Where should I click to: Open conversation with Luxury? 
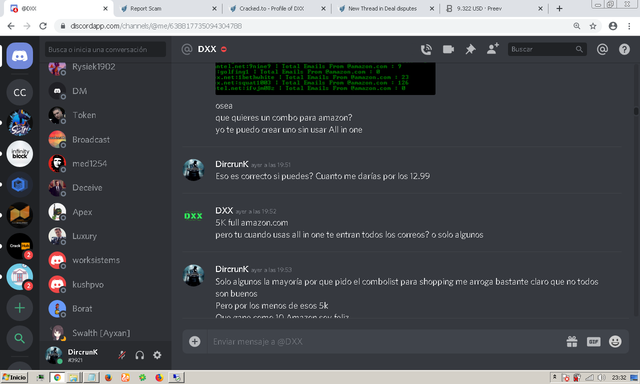pyautogui.click(x=105, y=236)
